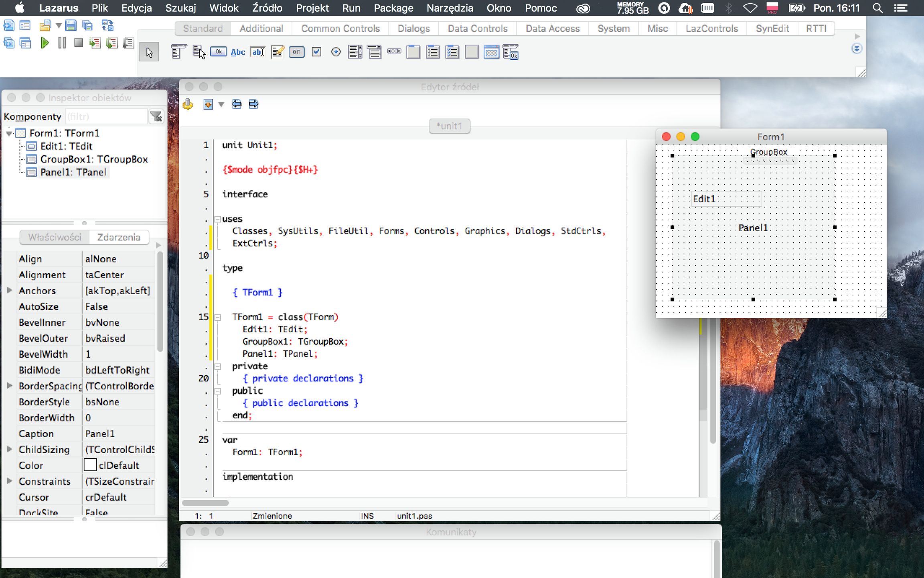The image size is (924, 578).
Task: Click the Save All toolbar icon
Action: click(x=87, y=25)
